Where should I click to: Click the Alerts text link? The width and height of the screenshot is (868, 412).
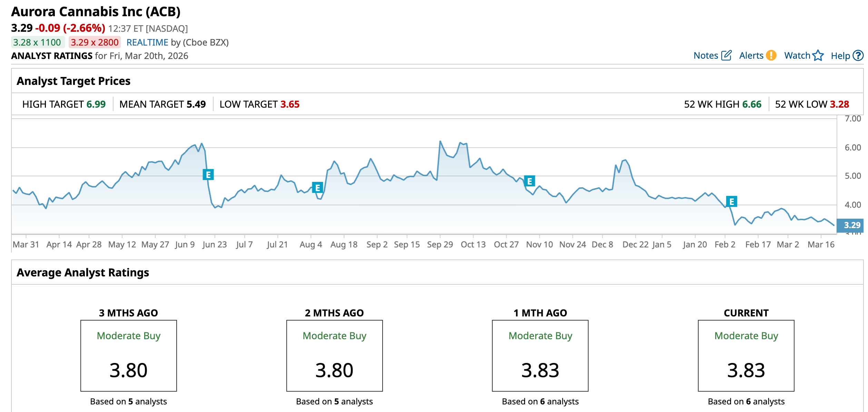tap(751, 56)
